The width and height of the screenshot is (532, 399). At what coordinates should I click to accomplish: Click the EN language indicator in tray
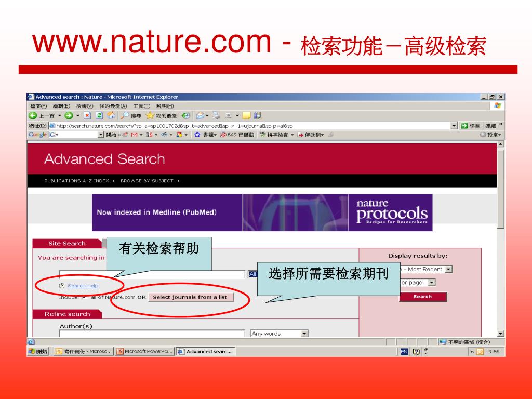pyautogui.click(x=404, y=352)
